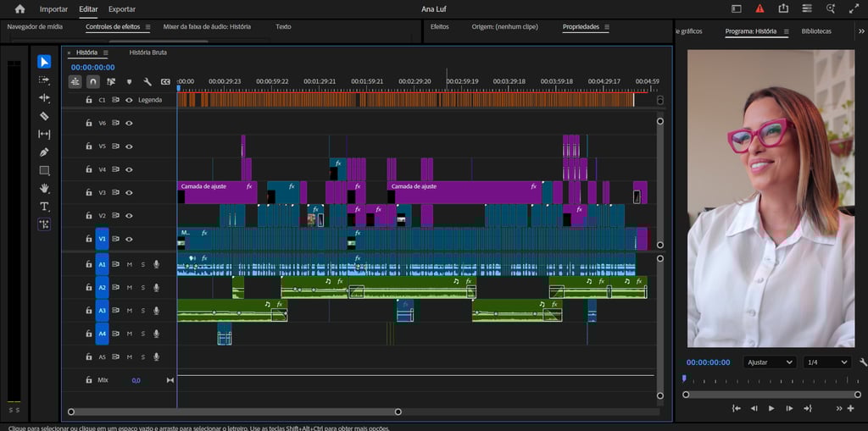868x431 pixels.
Task: Open the 1/4 playback resolution dropdown
Action: coord(826,362)
